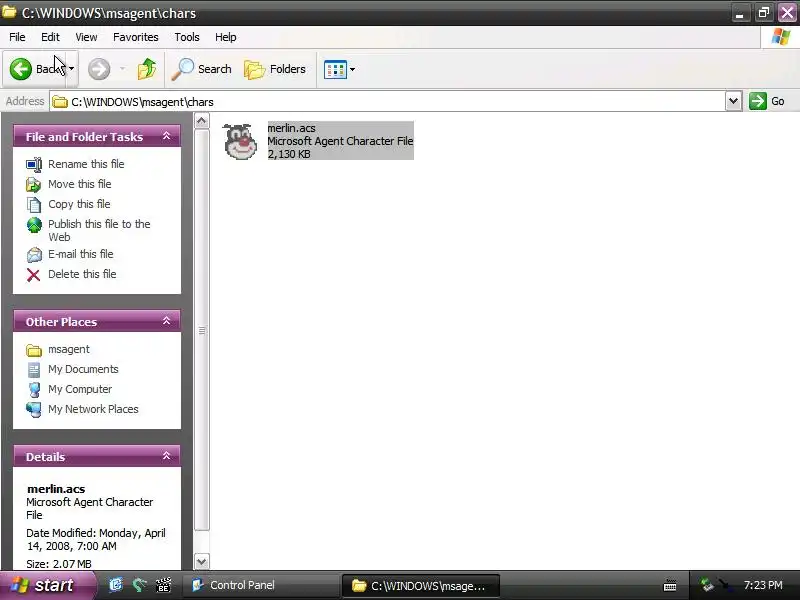Screen dimensions: 800x600
Task: Open the Favorites menu
Action: click(136, 37)
